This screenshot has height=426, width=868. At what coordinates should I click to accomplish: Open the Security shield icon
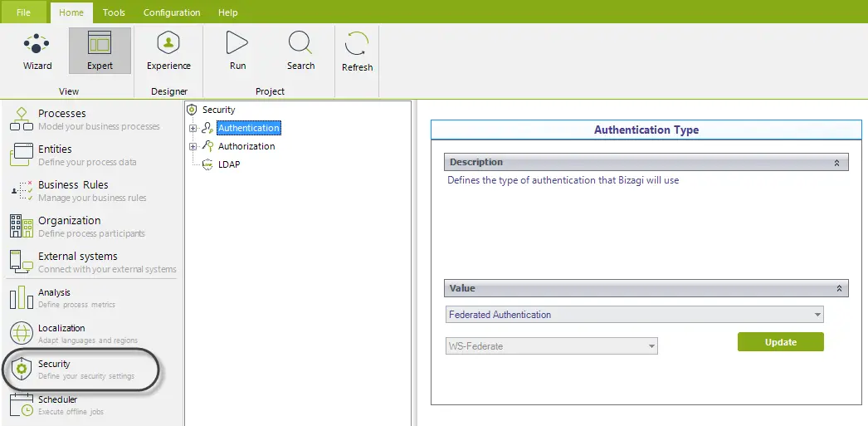(22, 369)
